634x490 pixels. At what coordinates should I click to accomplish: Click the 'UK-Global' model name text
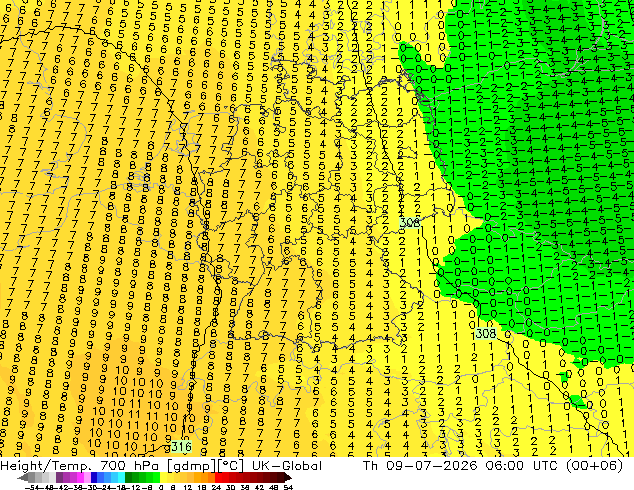point(287,466)
